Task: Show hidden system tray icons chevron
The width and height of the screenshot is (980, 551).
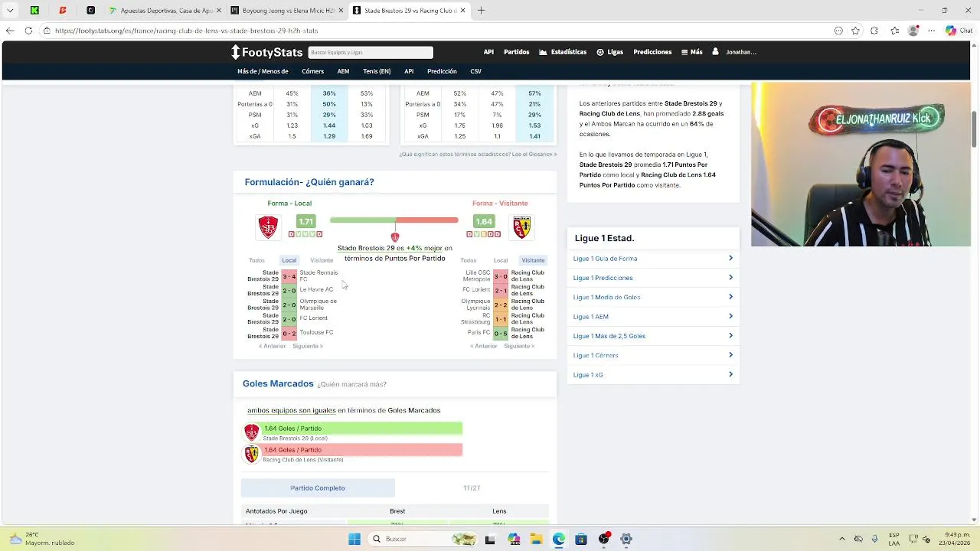Action: coord(842,539)
